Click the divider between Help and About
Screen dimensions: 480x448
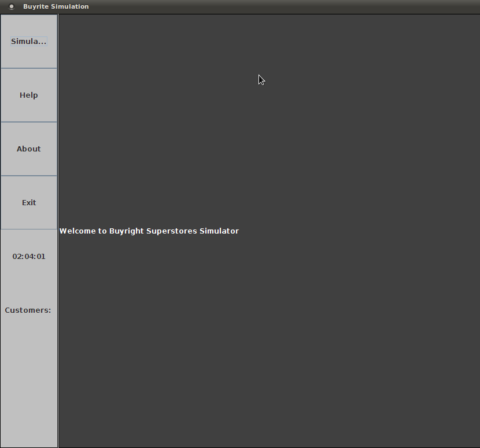click(x=29, y=122)
